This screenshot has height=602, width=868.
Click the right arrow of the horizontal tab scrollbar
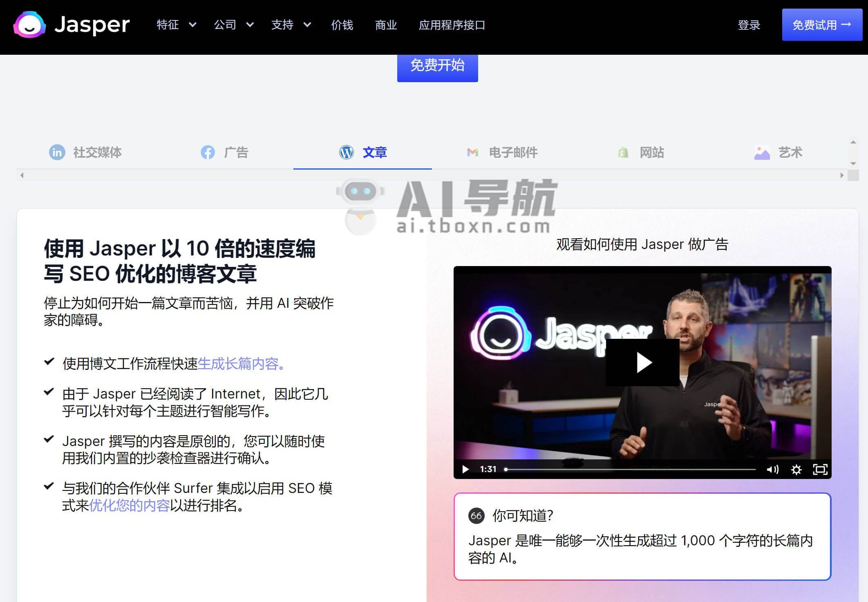(842, 175)
